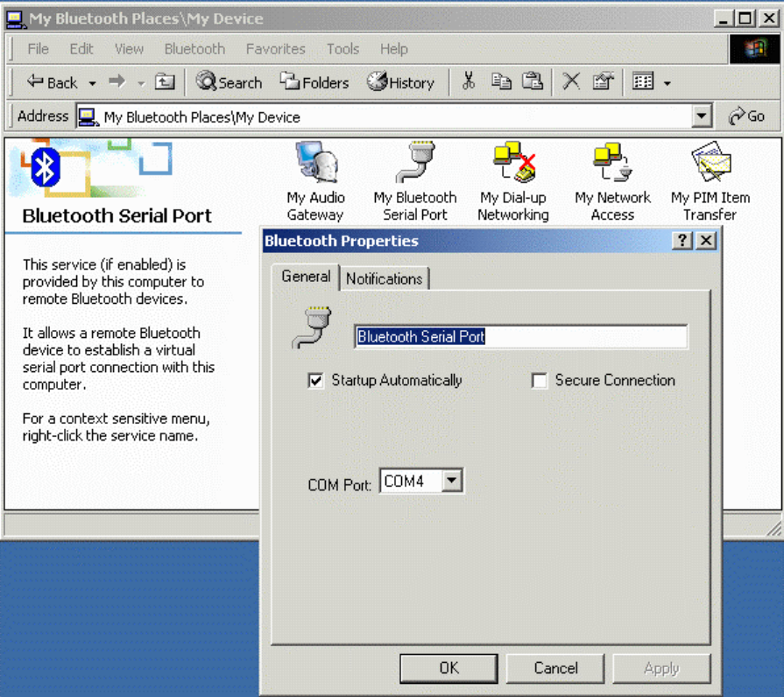Go up one folder level
Viewport: 784px width, 697px height.
(165, 81)
